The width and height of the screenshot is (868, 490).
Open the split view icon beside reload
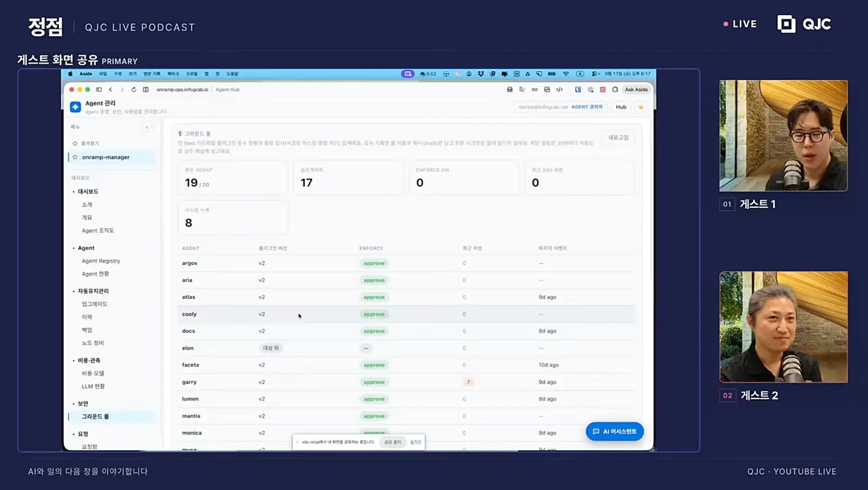[x=146, y=90]
